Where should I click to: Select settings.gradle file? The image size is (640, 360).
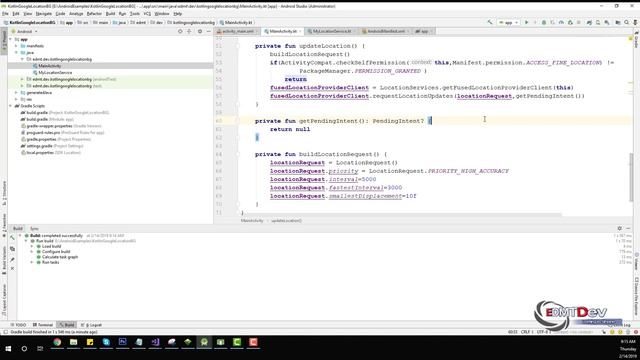tap(52, 146)
